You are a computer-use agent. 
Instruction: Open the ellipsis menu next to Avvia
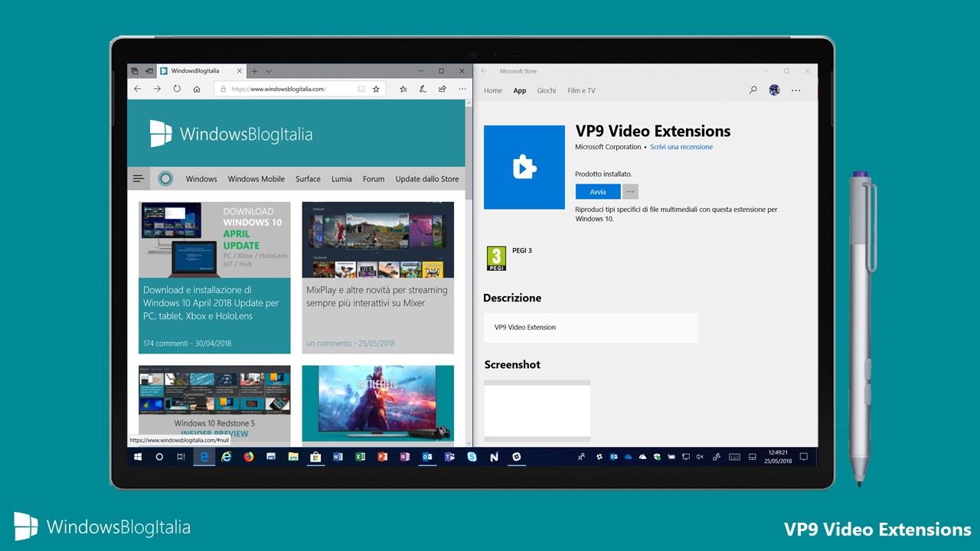click(x=630, y=191)
